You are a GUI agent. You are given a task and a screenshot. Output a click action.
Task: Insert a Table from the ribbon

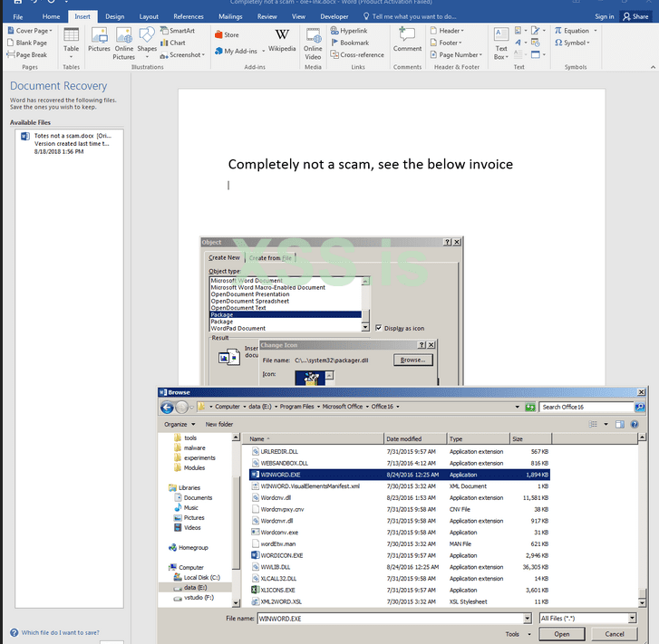click(x=71, y=43)
